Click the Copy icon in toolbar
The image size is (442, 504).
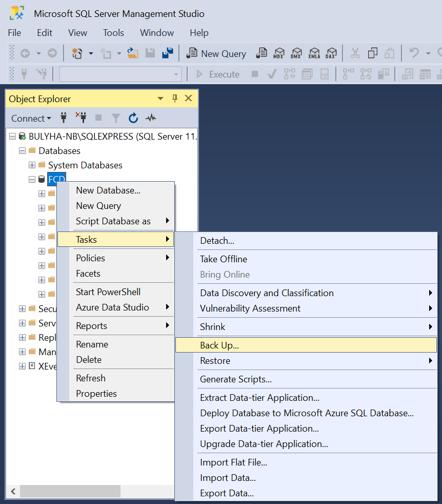(372, 53)
